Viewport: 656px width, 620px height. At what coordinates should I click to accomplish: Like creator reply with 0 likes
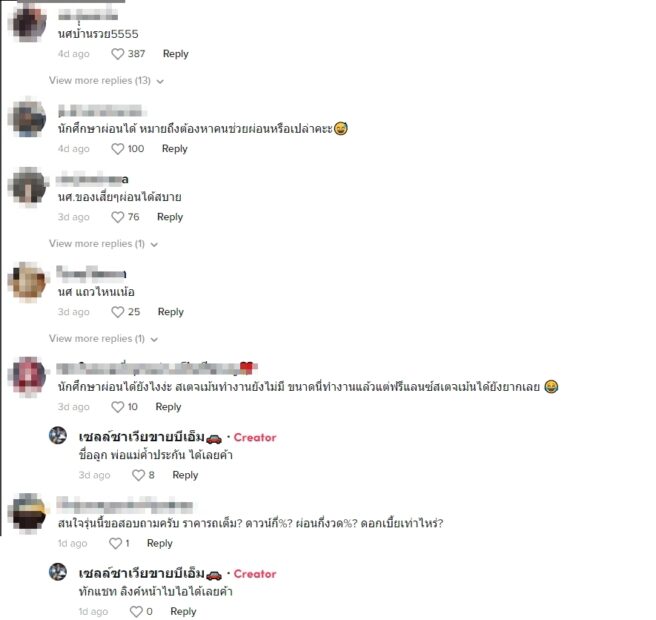tap(136, 612)
